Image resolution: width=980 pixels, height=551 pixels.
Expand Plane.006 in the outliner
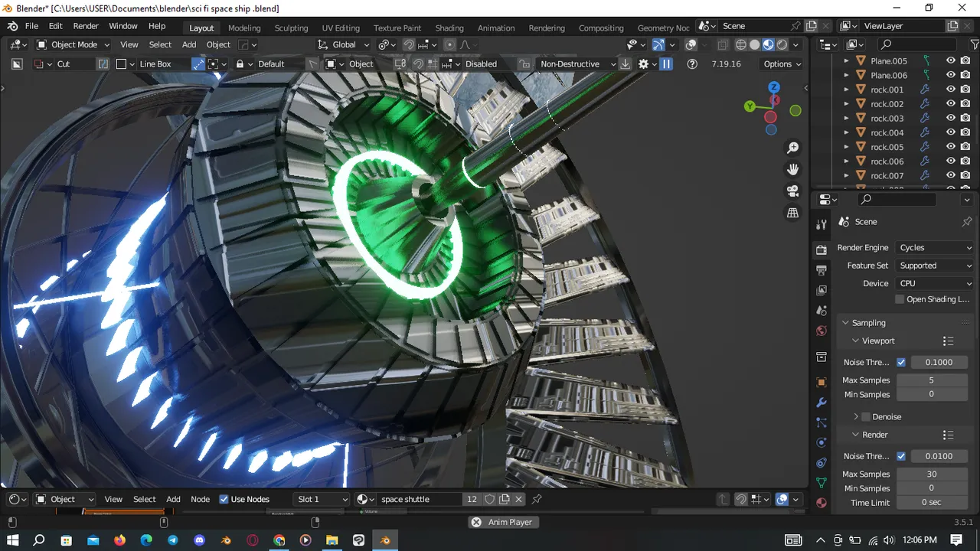846,75
